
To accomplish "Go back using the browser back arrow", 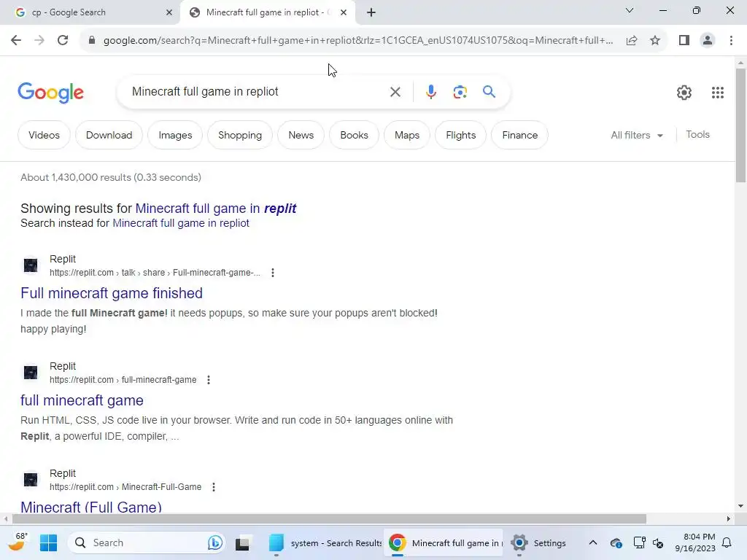I will (16, 40).
